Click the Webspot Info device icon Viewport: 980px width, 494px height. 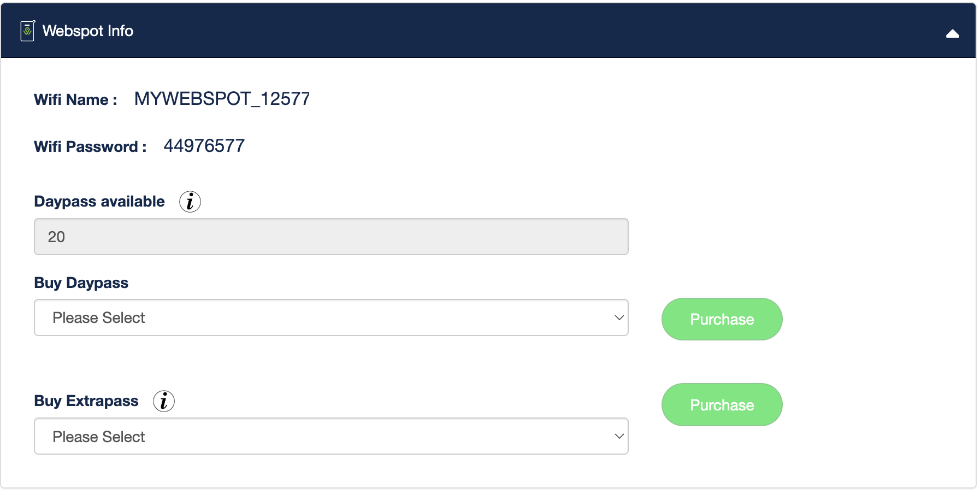(x=27, y=31)
